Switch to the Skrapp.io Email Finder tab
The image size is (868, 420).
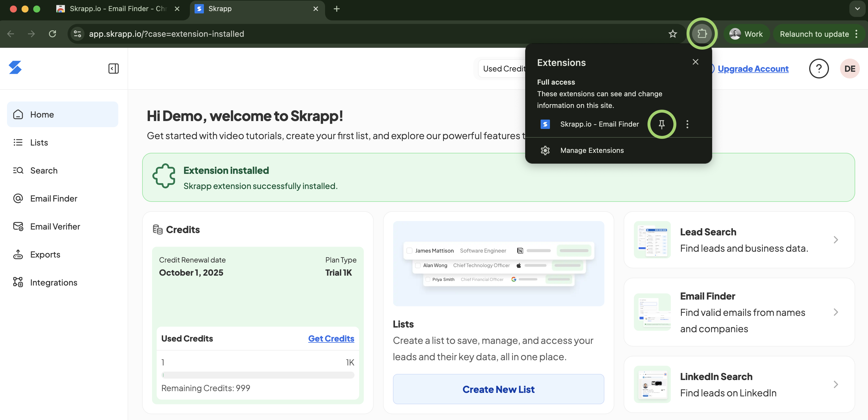pos(118,9)
